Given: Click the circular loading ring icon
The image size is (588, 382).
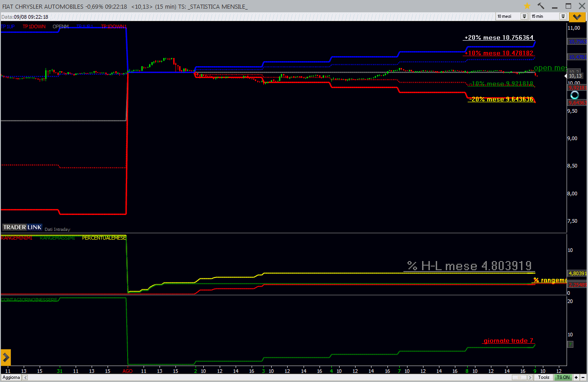Looking at the screenshot, I should [575, 95].
